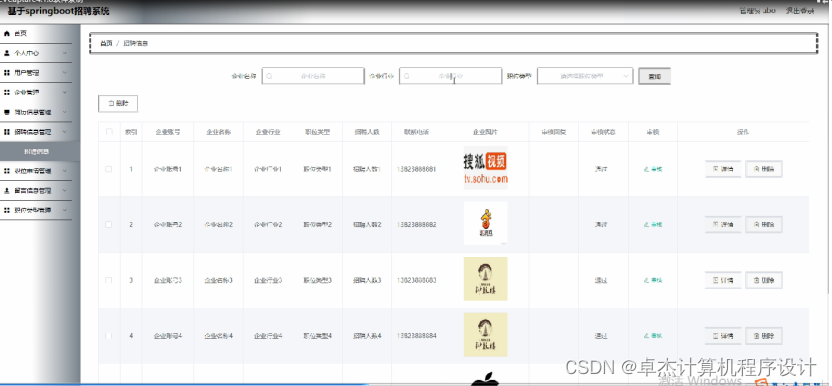Tick the checkbox for row 4 (企业账号4)
The image size is (832, 386).
click(109, 336)
